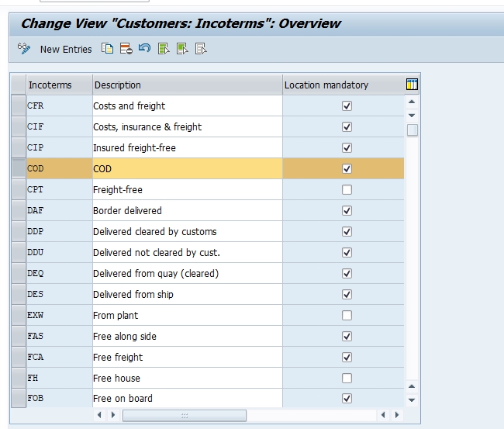Click the Delete entry icon
Image resolution: width=504 pixels, height=429 pixels.
[126, 49]
